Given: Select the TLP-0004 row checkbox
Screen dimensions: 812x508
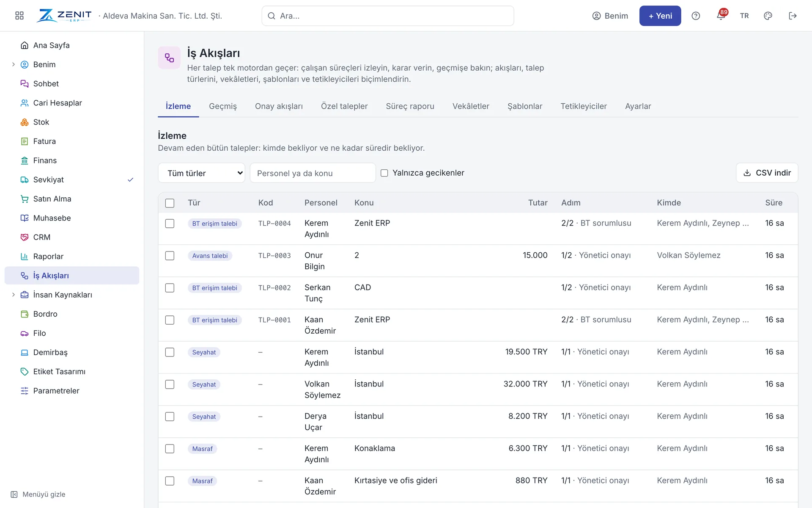Looking at the screenshot, I should pos(170,224).
